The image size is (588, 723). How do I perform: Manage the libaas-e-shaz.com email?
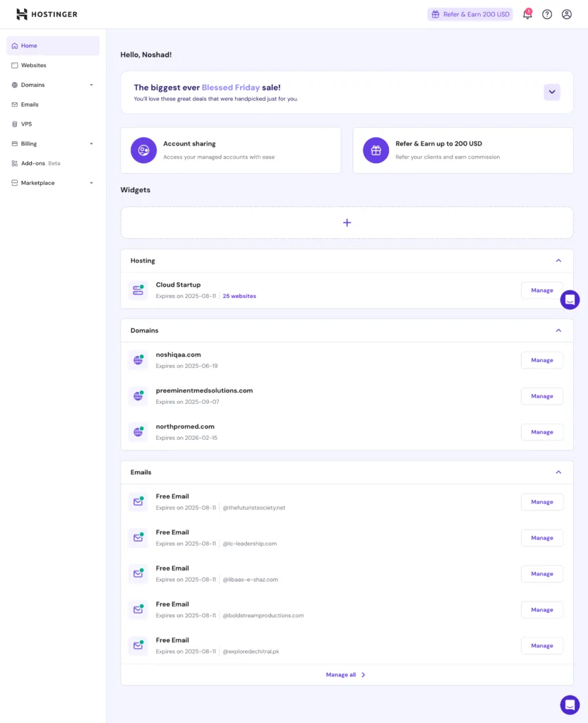click(x=542, y=573)
